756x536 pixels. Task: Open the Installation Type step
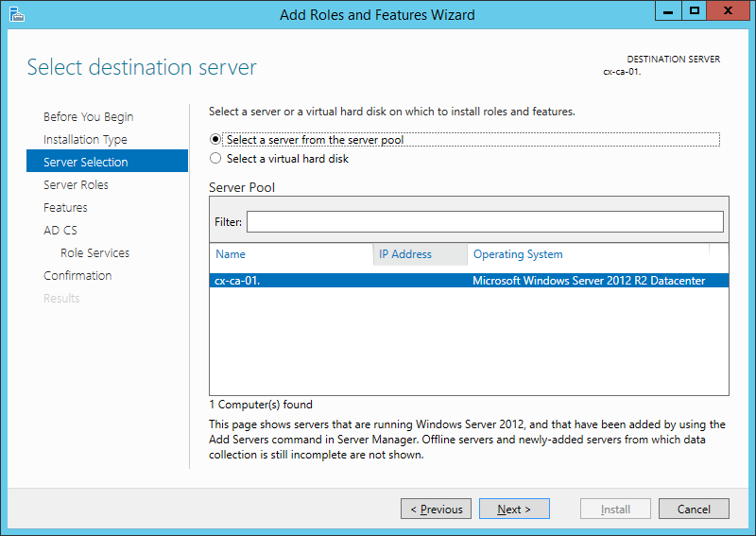click(x=85, y=140)
